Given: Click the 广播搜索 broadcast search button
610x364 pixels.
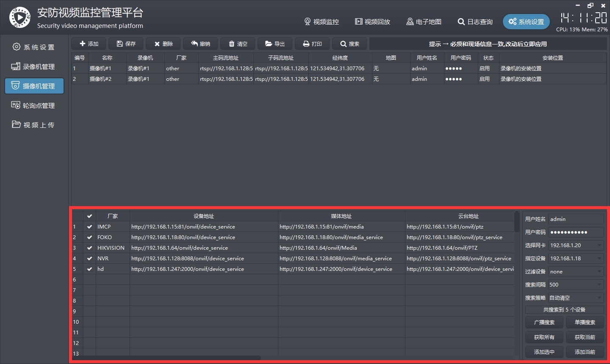Looking at the screenshot, I should (544, 323).
